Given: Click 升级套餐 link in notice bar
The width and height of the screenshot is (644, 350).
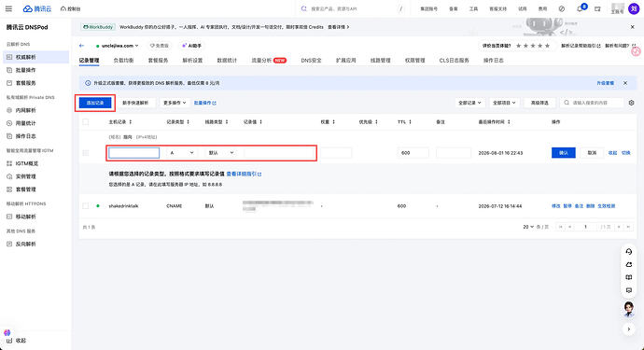Looking at the screenshot, I should pos(606,83).
